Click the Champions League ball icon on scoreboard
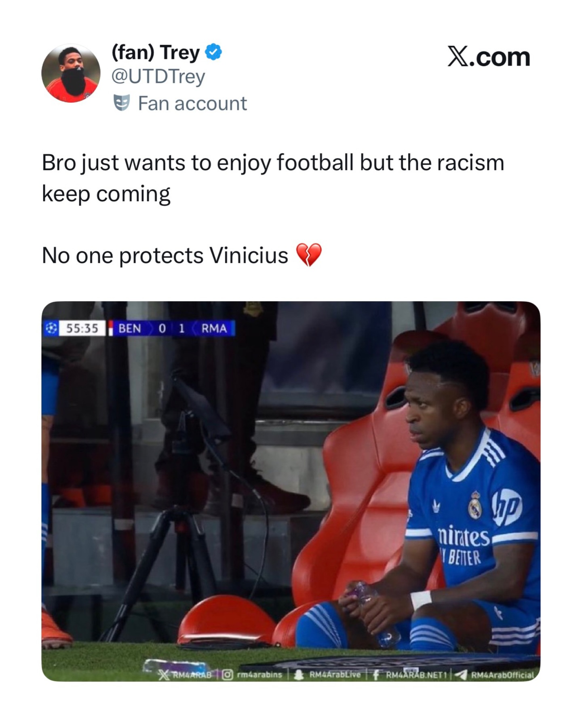The height and width of the screenshot is (728, 582). [x=51, y=329]
